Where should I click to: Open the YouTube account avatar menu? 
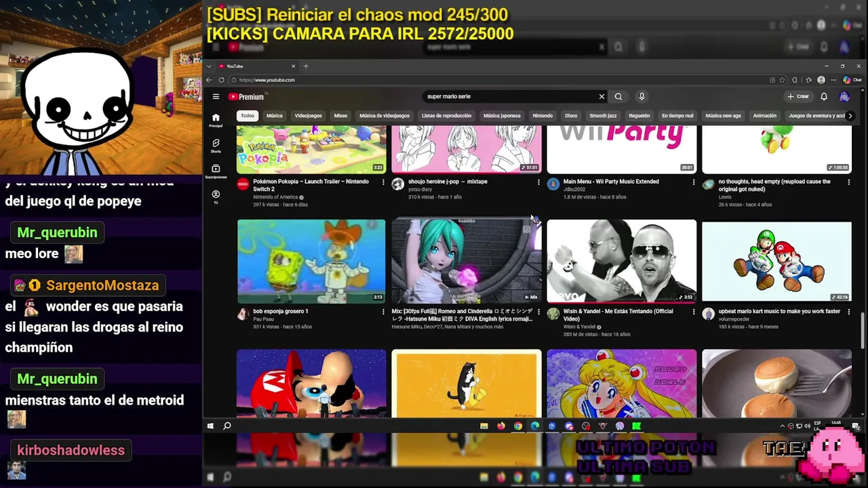[844, 96]
